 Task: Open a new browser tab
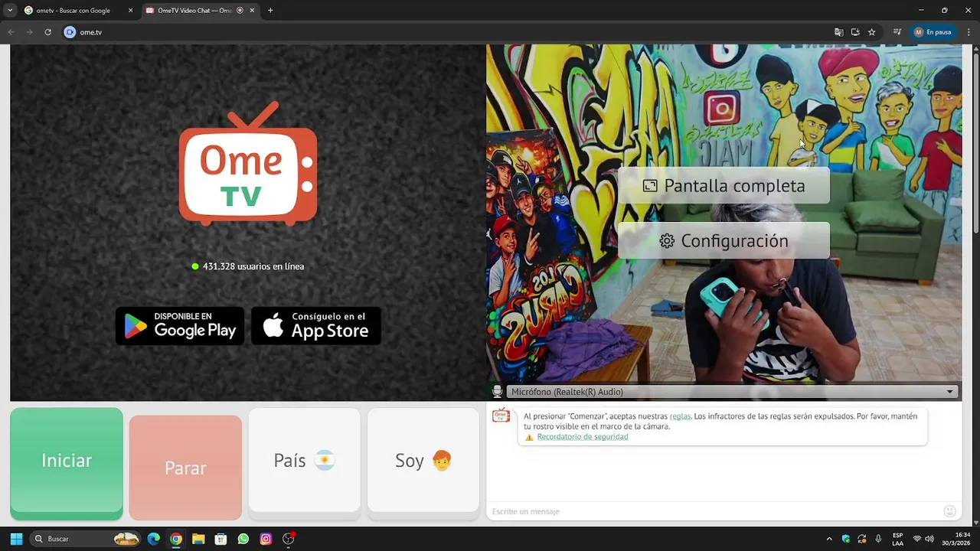click(270, 11)
